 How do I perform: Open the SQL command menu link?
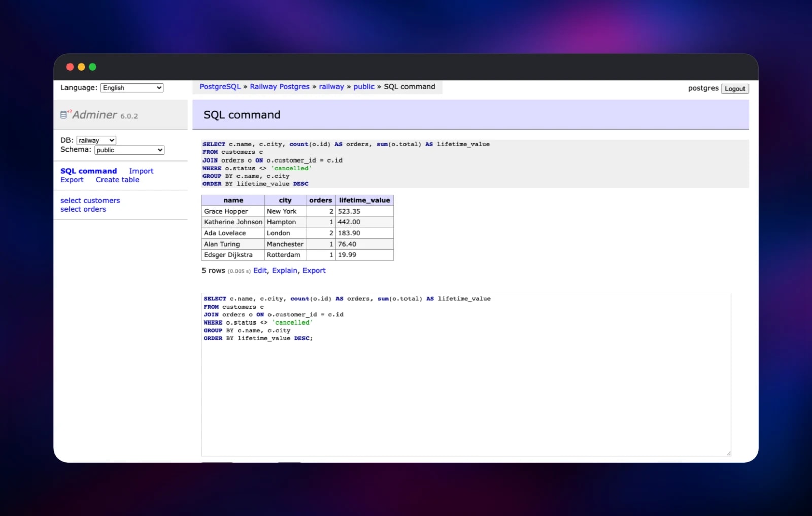[x=88, y=171]
